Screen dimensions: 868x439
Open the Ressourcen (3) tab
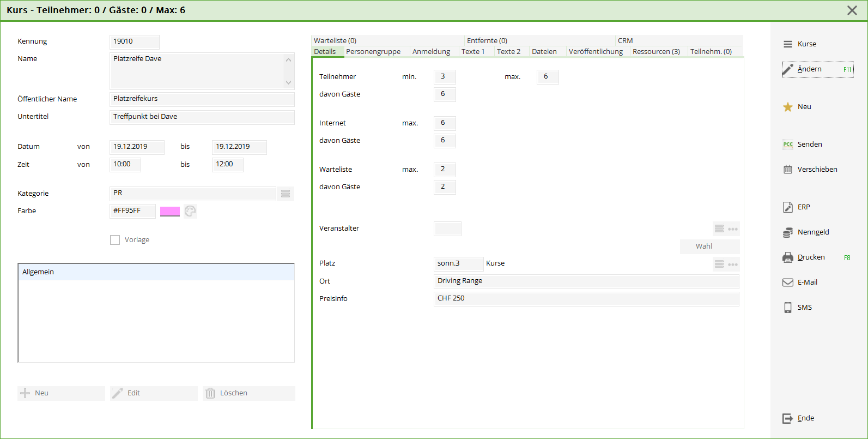tap(656, 52)
